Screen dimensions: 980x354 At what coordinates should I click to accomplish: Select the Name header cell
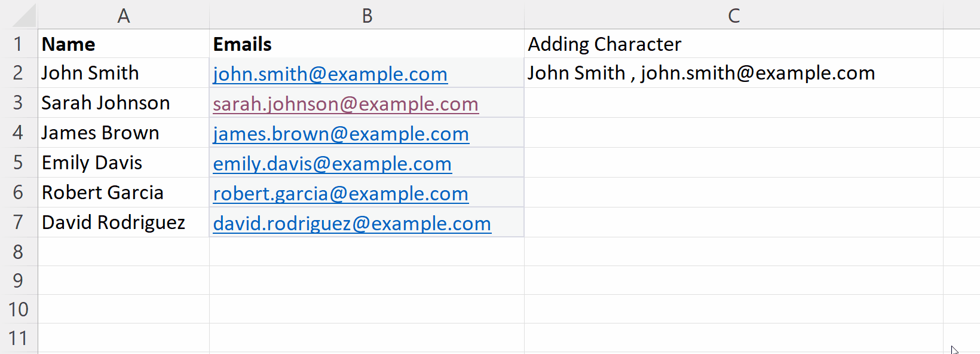124,44
